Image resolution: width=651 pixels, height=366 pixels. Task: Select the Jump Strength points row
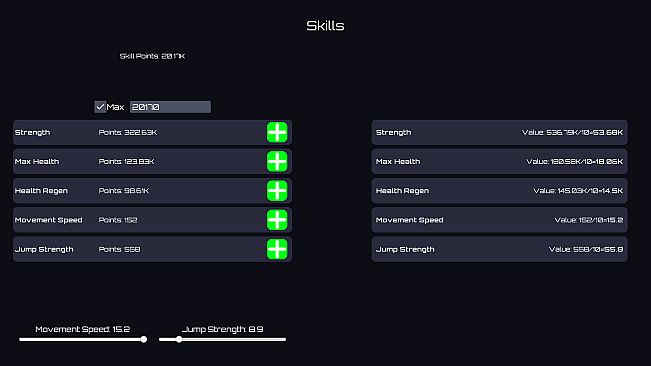(x=152, y=249)
